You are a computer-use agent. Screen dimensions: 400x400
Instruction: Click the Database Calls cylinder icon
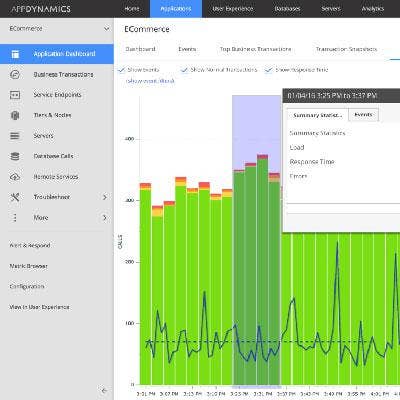click(x=15, y=156)
